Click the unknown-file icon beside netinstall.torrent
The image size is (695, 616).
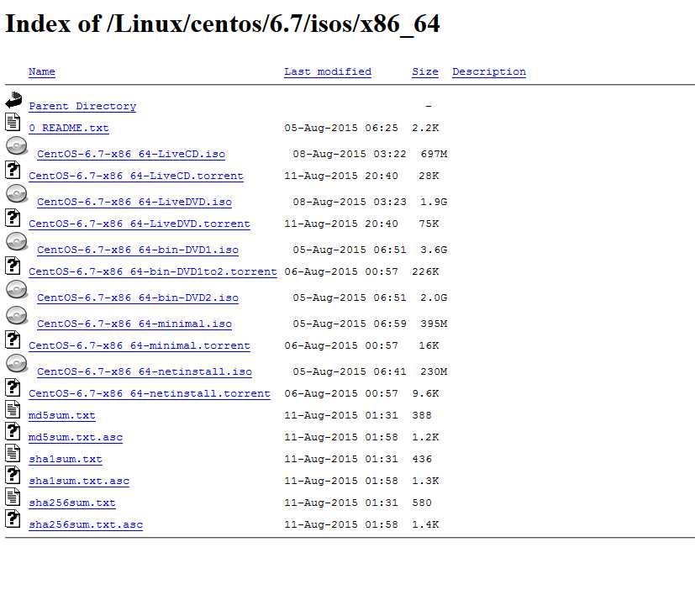click(x=13, y=387)
